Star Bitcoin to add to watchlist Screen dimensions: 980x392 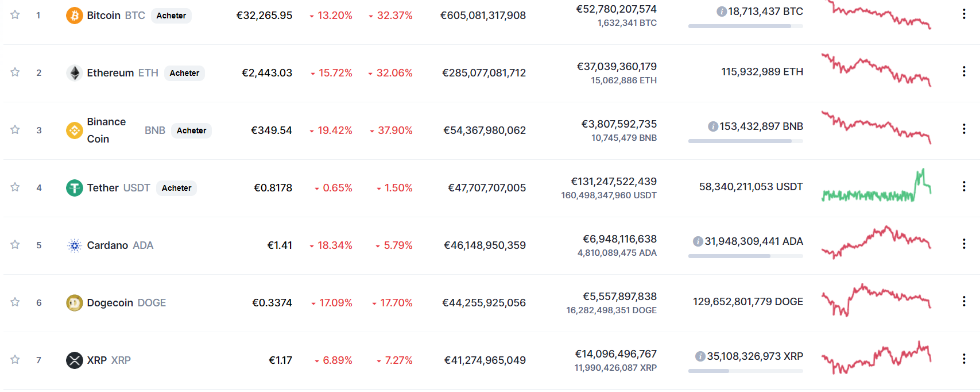pyautogui.click(x=15, y=15)
